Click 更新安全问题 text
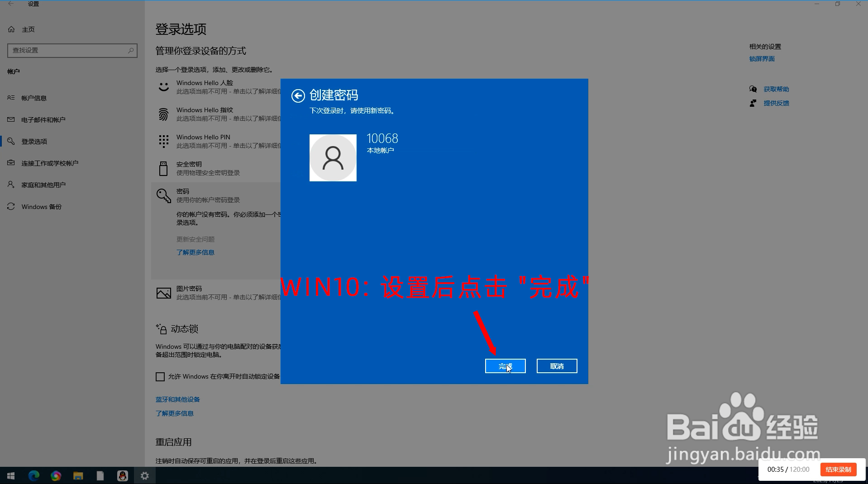 pyautogui.click(x=196, y=239)
